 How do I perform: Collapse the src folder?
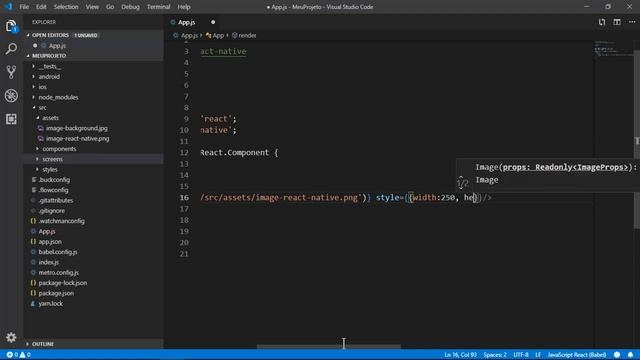(x=42, y=107)
